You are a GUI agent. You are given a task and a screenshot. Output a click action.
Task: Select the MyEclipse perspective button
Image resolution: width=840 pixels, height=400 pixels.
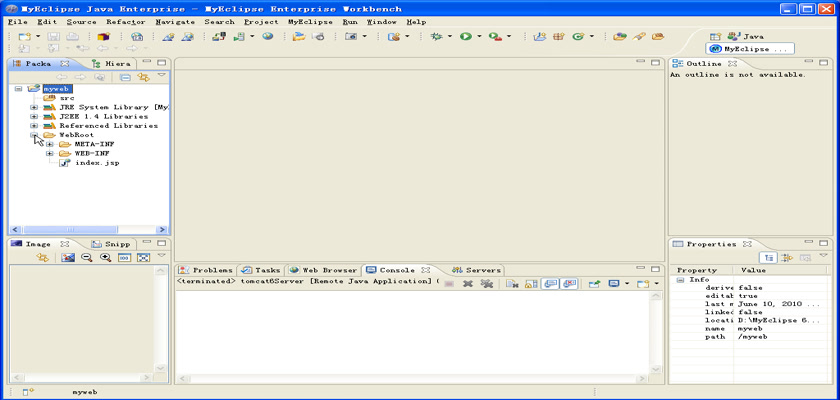coord(750,49)
